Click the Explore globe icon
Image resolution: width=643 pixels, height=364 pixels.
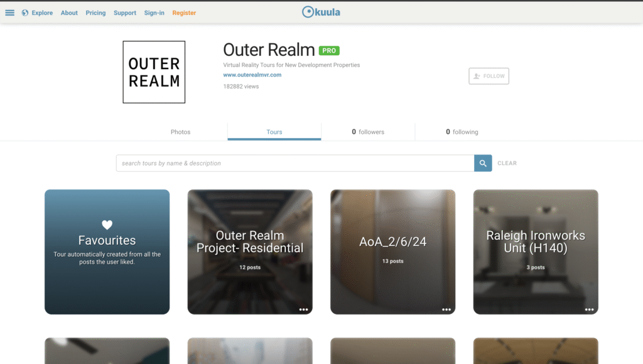(25, 13)
